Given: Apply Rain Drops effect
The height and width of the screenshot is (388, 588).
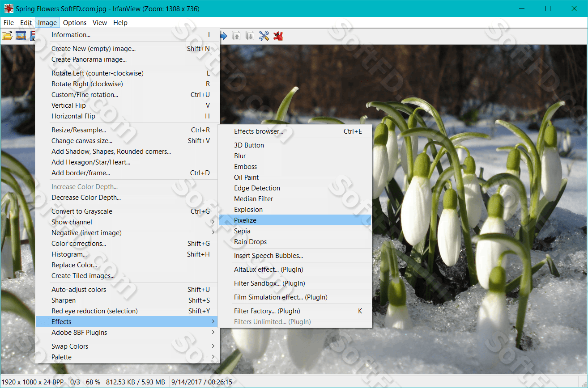Looking at the screenshot, I should click(295, 242).
